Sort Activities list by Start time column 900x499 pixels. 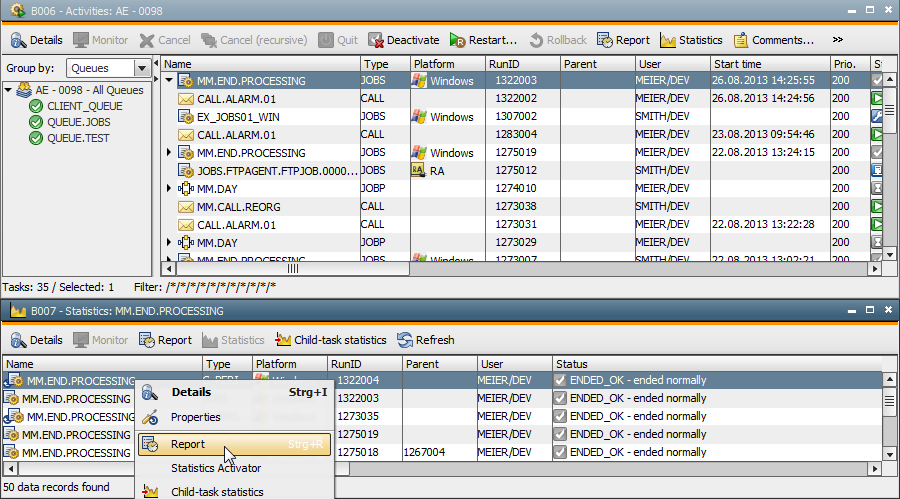tap(770, 64)
